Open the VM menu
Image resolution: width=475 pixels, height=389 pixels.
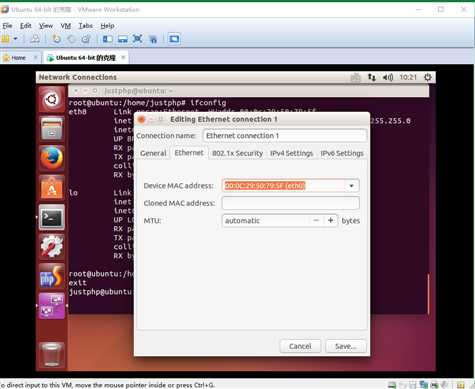[x=66, y=26]
